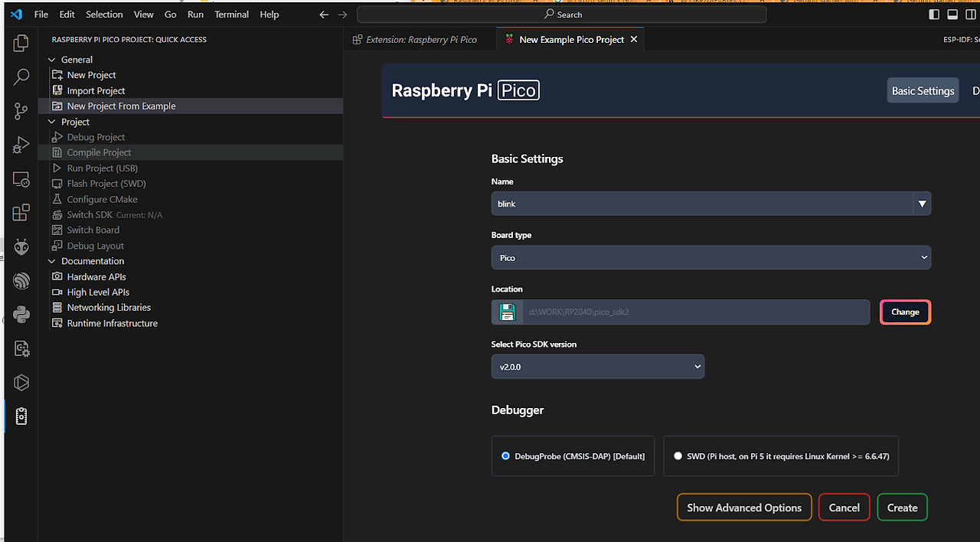
Task: Open the play-shaped icon in activity bar
Action: (x=21, y=382)
